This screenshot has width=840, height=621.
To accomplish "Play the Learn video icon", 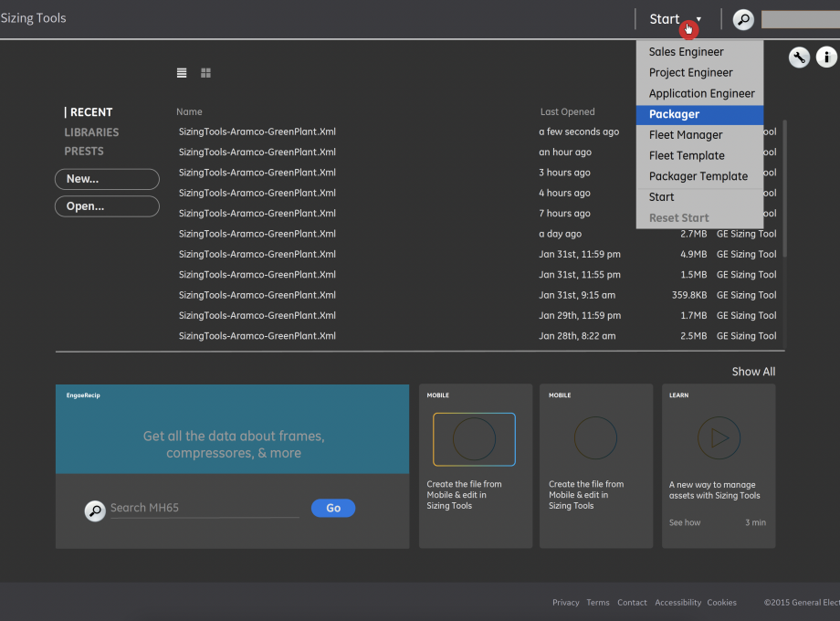I will point(719,438).
